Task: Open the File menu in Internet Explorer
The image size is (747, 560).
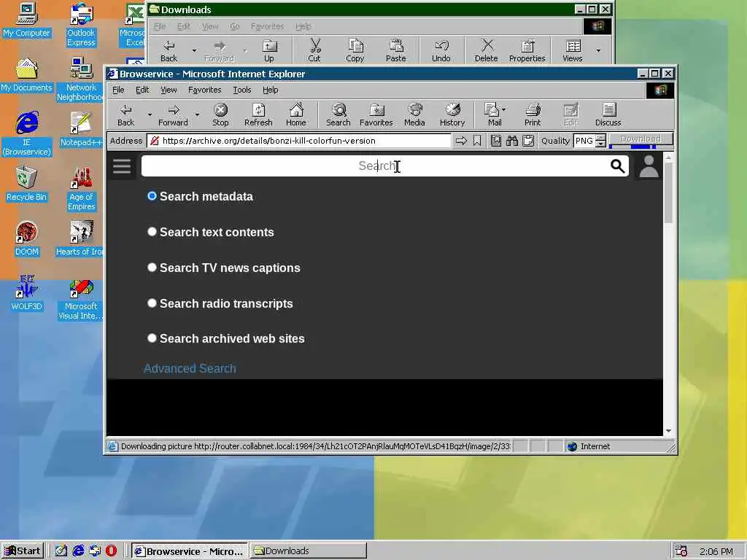Action: (x=118, y=90)
